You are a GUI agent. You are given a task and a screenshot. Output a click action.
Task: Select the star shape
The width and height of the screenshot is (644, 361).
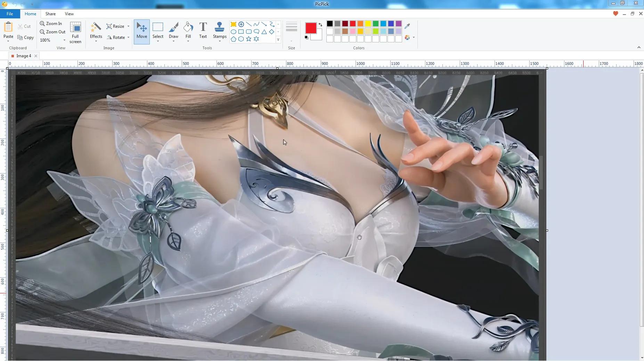[249, 39]
